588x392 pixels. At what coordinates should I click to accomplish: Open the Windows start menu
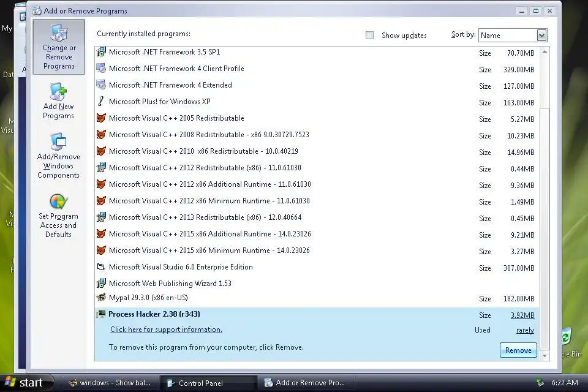26,383
